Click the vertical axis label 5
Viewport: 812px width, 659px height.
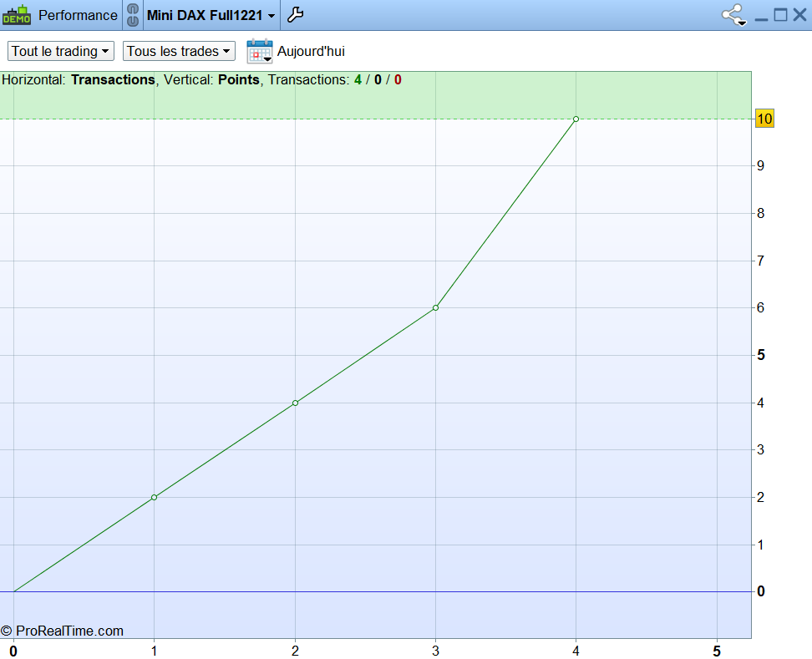761,355
